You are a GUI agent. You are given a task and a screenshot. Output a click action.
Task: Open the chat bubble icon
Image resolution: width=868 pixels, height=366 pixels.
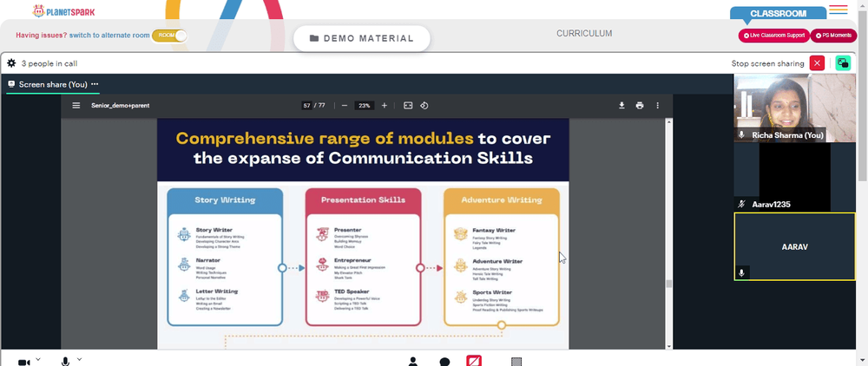444,363
